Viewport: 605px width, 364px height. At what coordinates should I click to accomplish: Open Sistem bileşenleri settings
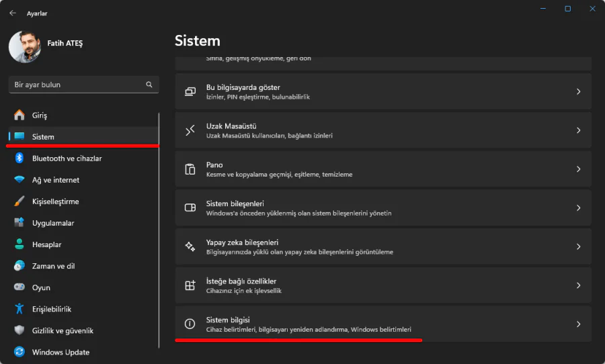pyautogui.click(x=383, y=208)
